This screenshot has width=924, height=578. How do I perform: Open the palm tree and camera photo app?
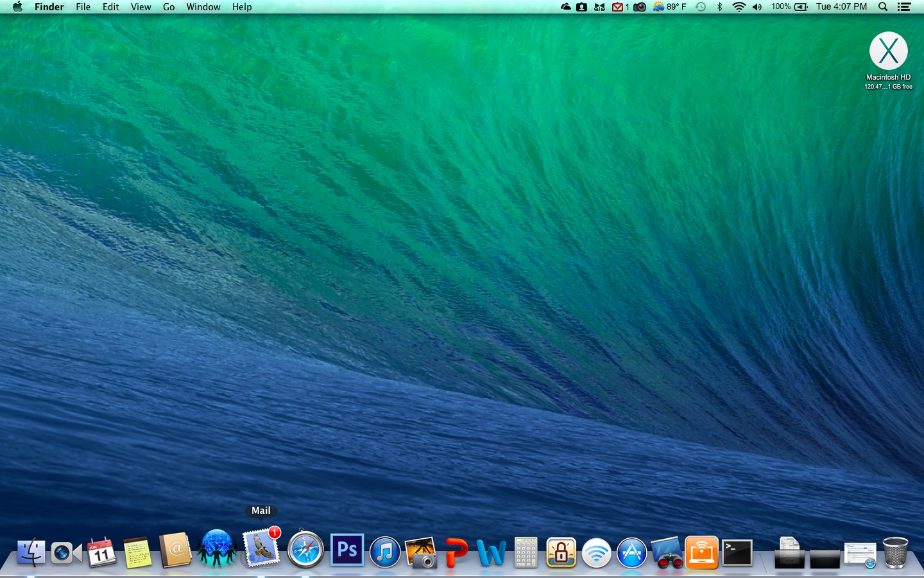(x=421, y=553)
